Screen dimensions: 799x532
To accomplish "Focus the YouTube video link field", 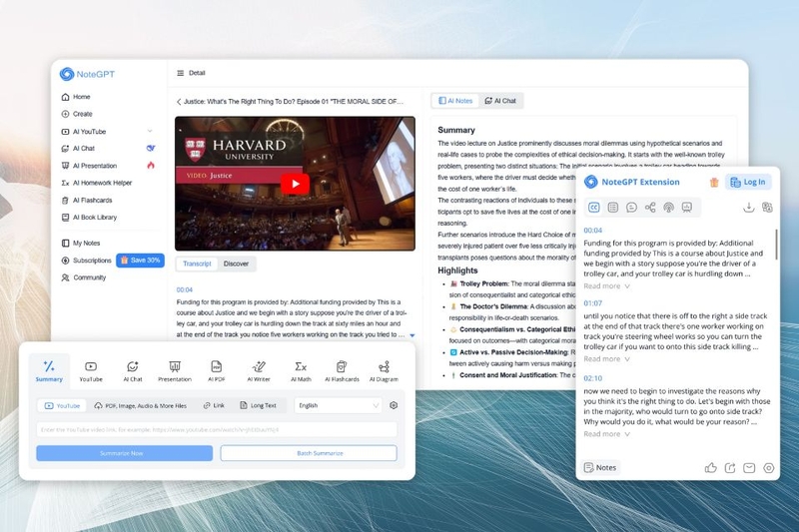I will [217, 429].
